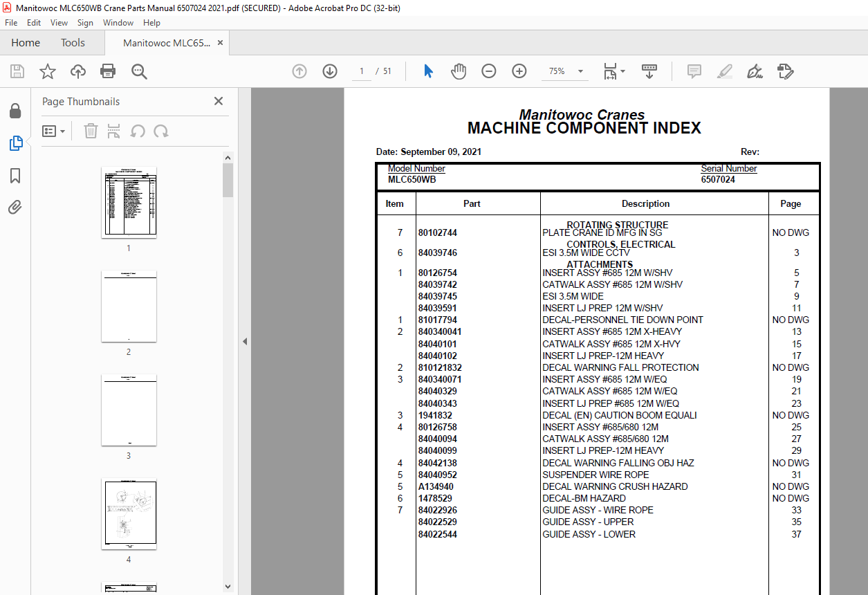Click the Redact/edit tool icon
Screen dimensions: 868x595
(x=785, y=71)
